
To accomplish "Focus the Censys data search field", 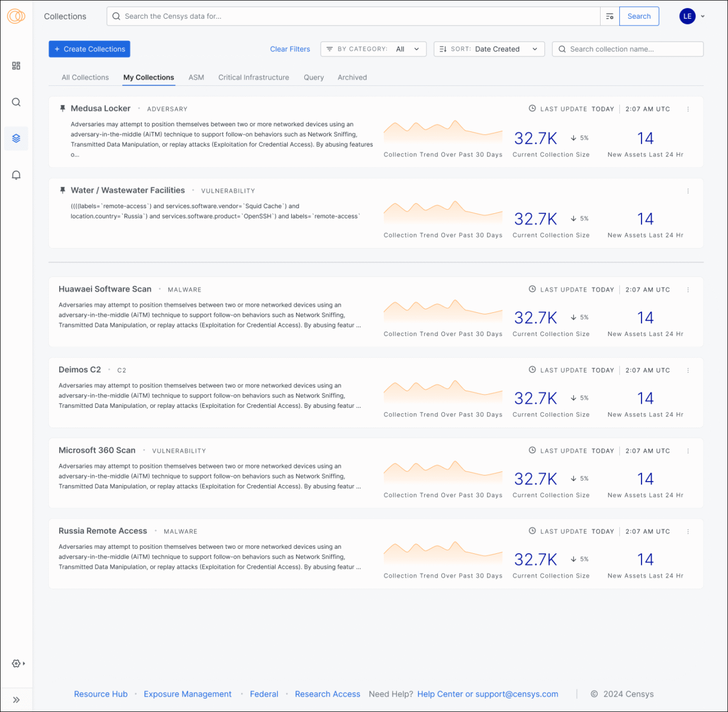I will (x=353, y=16).
